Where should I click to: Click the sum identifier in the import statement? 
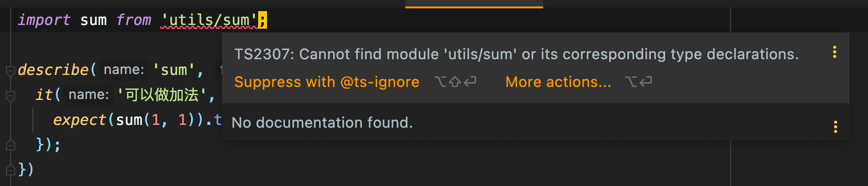pos(93,20)
